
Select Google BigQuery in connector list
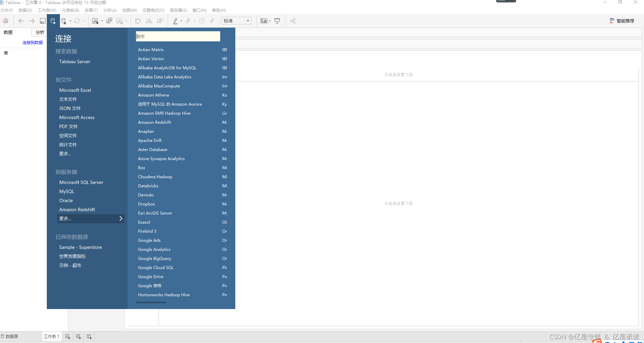pyautogui.click(x=155, y=259)
